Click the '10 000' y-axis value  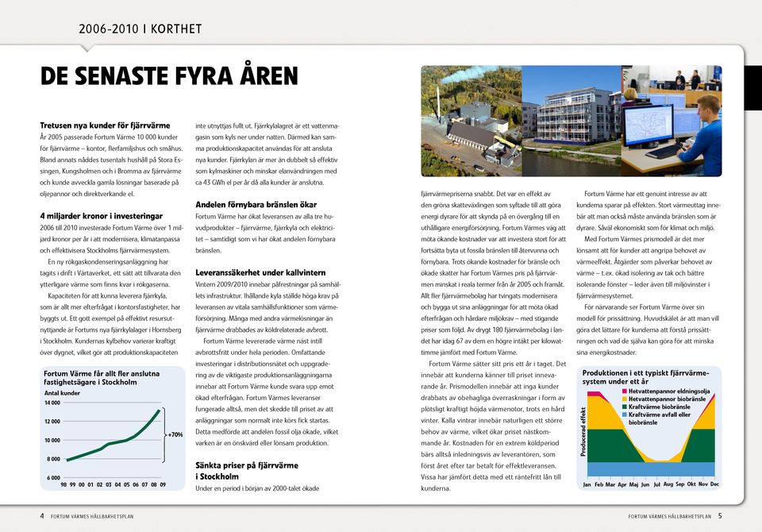(x=52, y=440)
